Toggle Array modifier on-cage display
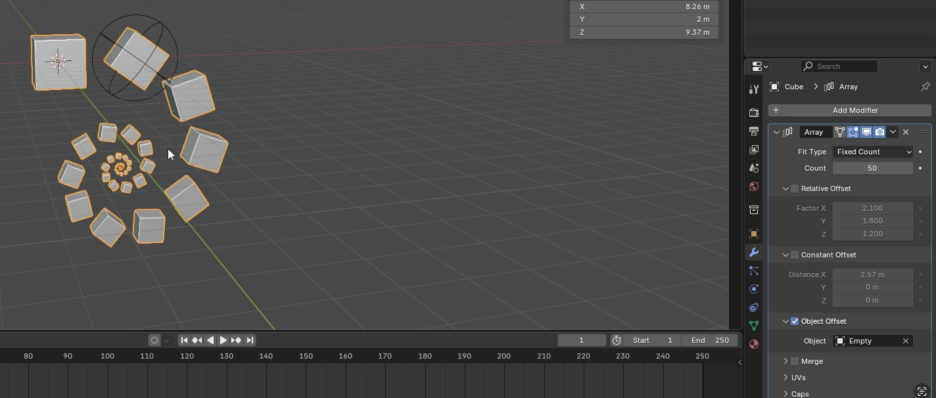This screenshot has width=936, height=398. (x=840, y=132)
